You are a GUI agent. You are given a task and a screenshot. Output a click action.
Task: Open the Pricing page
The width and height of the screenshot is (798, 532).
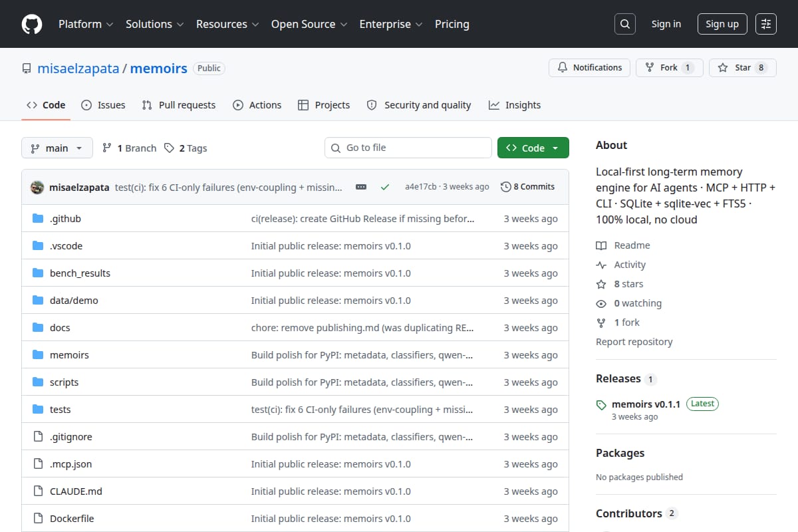coord(452,24)
